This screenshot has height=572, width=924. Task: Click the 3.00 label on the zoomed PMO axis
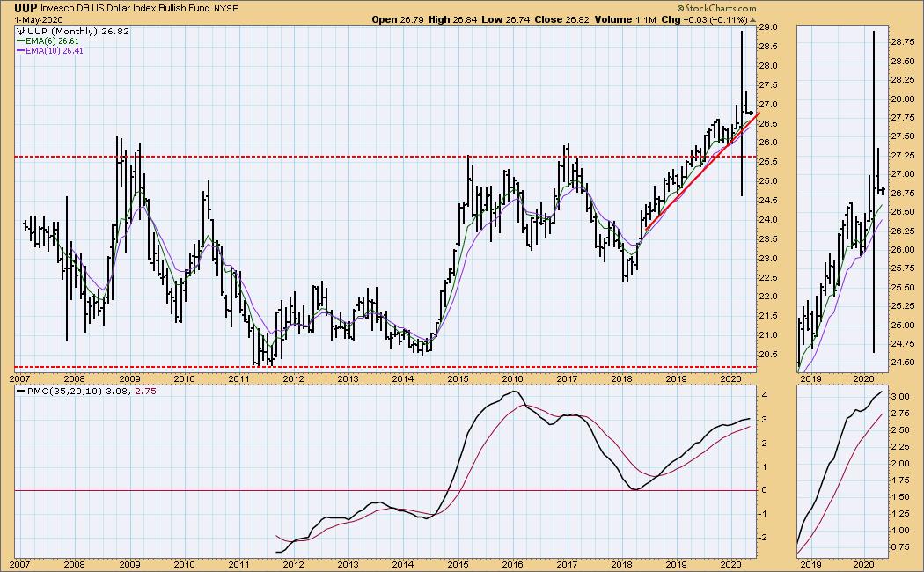click(x=901, y=397)
